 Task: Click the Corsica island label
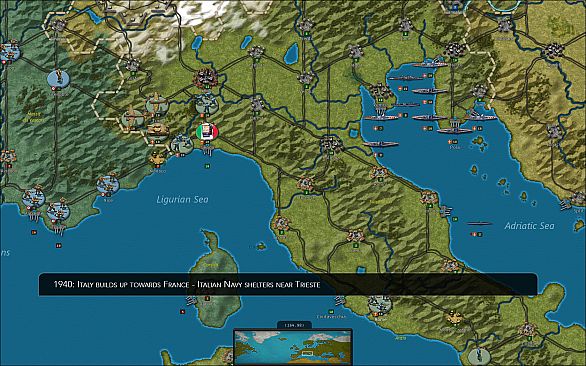210,265
